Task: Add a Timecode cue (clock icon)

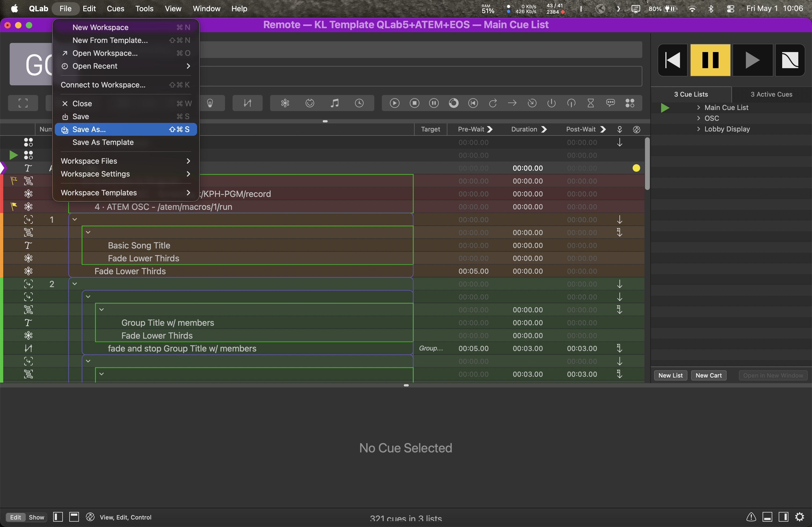Action: click(x=359, y=103)
